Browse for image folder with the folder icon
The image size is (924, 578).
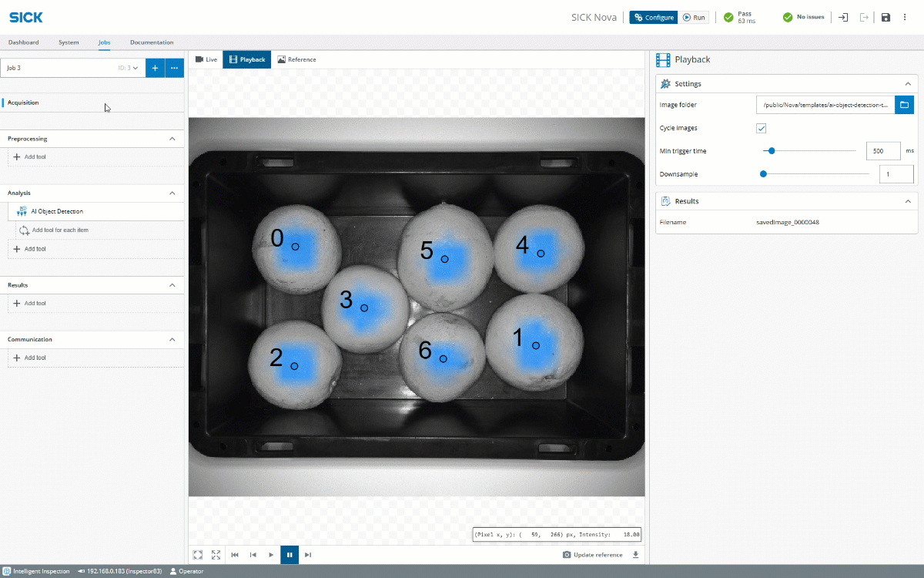tap(904, 105)
